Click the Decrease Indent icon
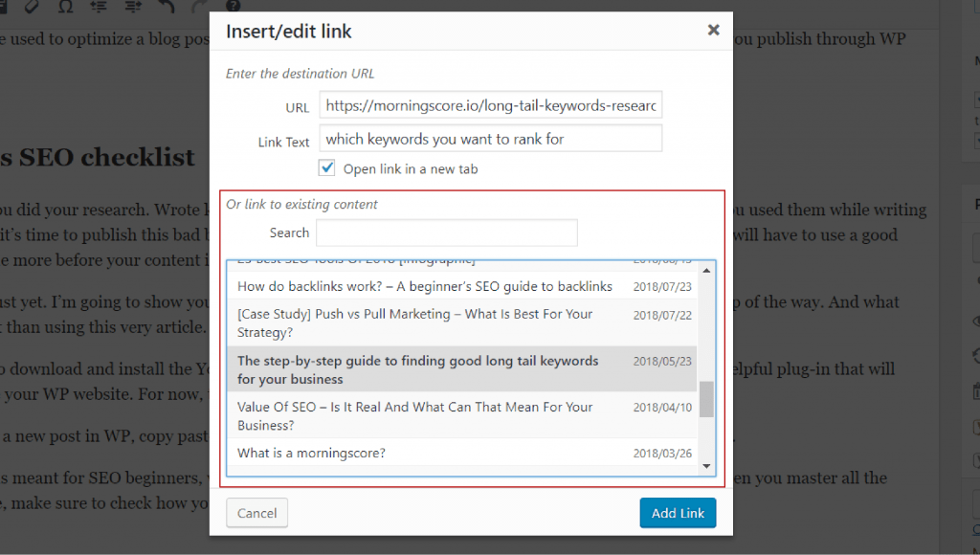Viewport: 980px width, 555px height. point(100,8)
